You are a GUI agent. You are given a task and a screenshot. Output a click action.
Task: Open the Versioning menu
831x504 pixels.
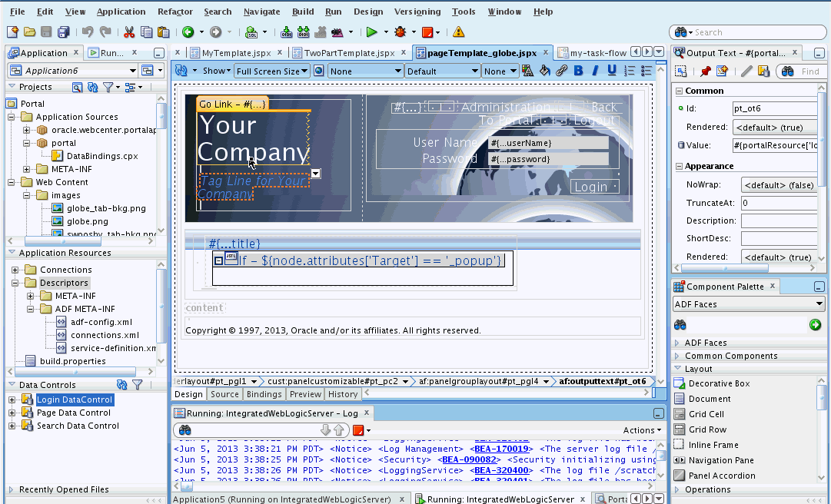417,12
